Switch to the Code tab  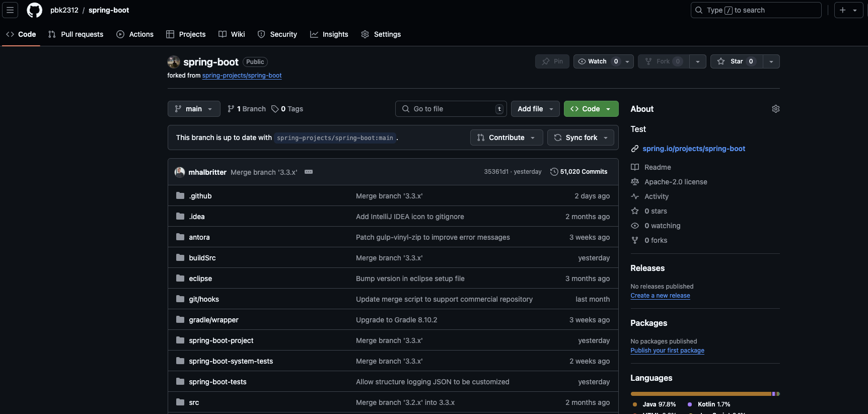(21, 34)
